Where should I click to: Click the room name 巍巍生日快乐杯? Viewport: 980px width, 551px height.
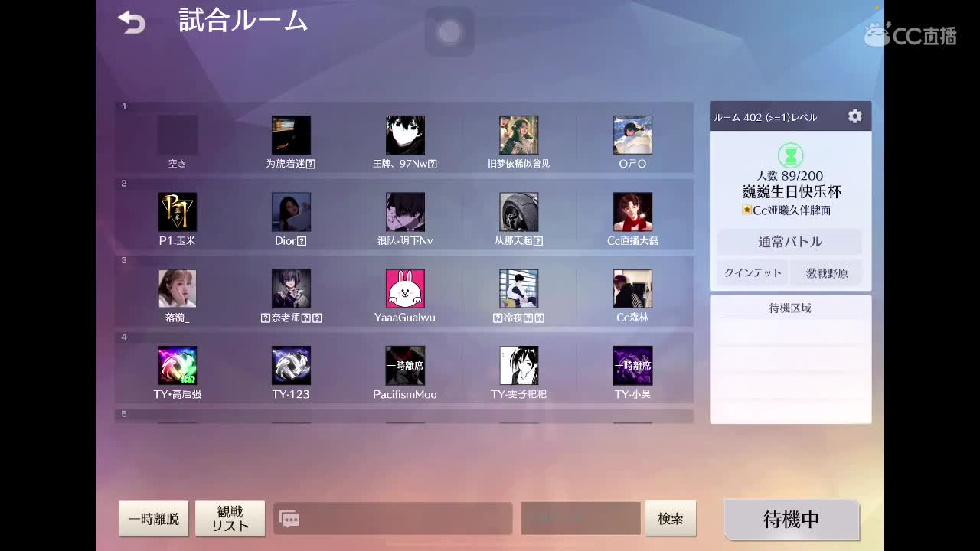click(792, 192)
